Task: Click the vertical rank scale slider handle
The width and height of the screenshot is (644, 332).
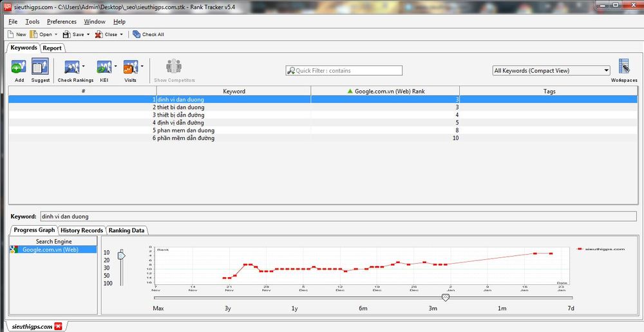Action: 121,255
